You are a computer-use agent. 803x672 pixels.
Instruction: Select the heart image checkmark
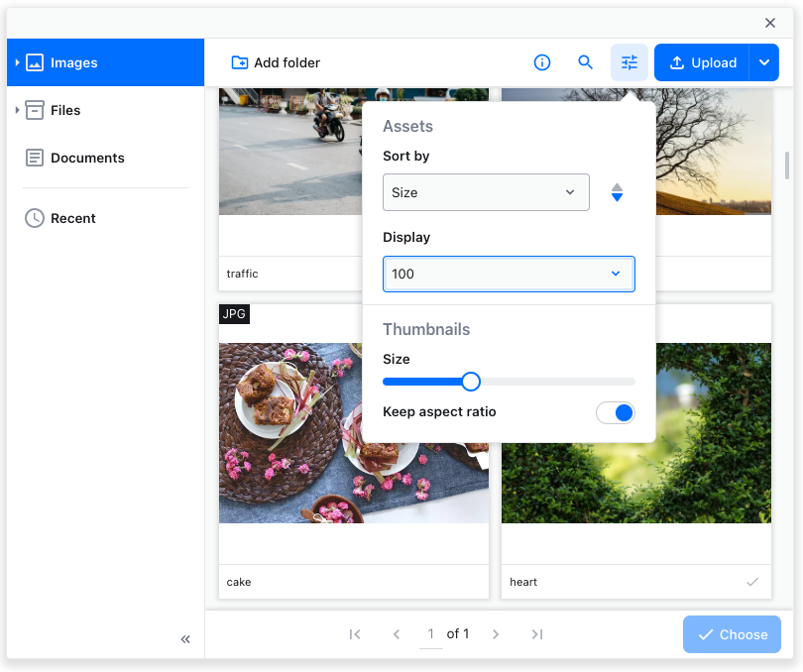(752, 582)
